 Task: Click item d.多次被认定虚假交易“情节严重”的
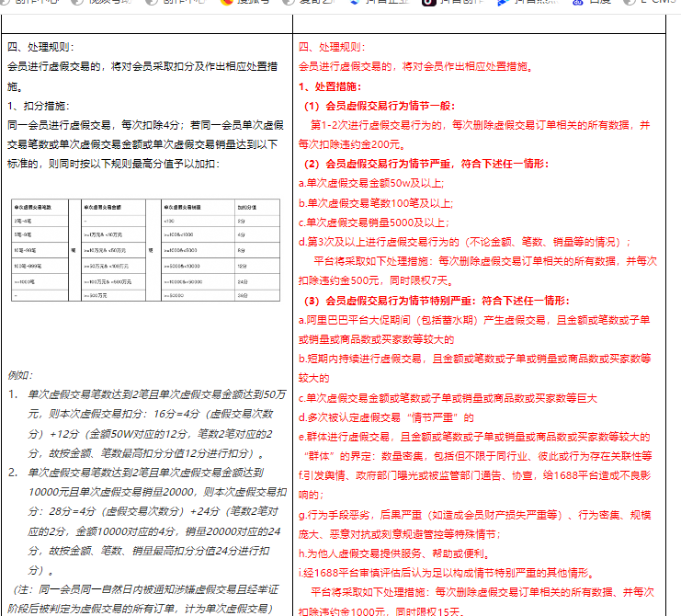[386, 417]
